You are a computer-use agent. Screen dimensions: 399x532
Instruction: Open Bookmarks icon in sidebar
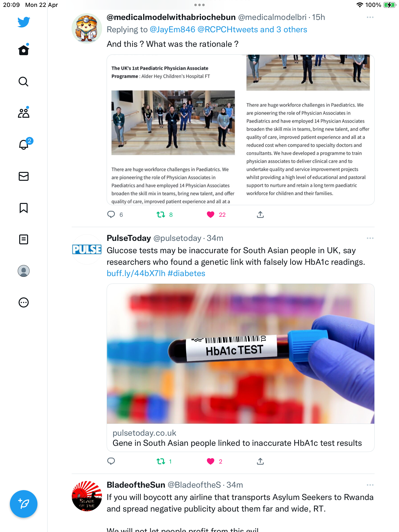[x=24, y=208]
